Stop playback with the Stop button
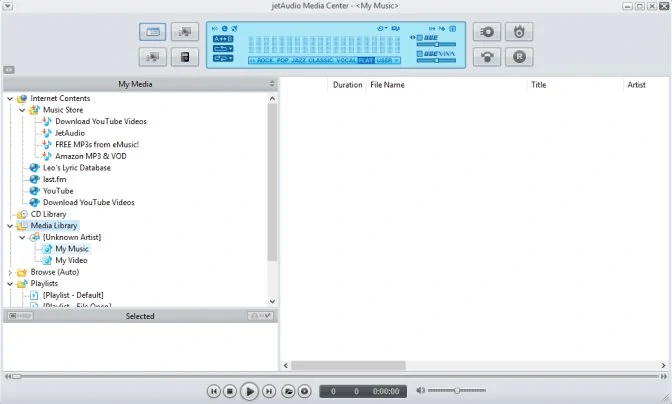Screen dimensions: 672x404 point(230,391)
